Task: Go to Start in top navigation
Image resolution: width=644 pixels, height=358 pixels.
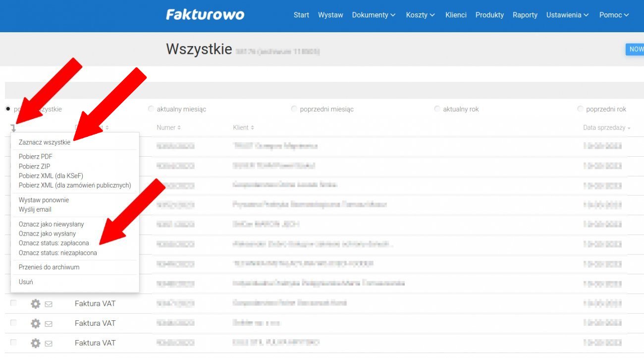Action: point(301,15)
